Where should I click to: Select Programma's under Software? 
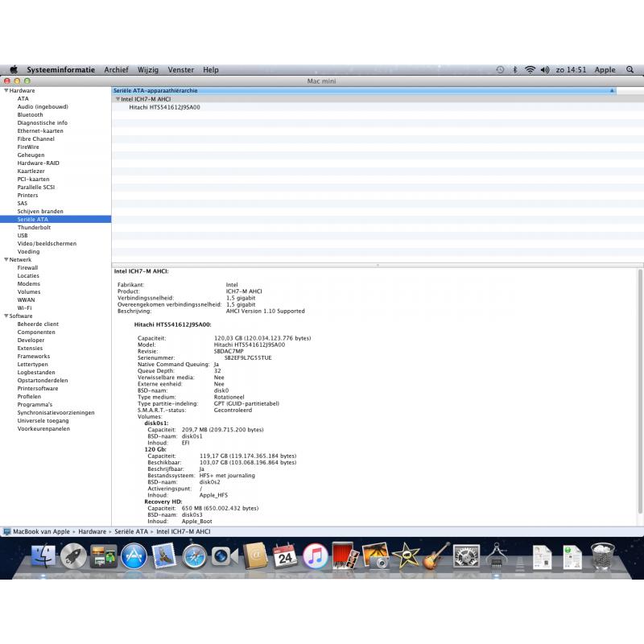coord(35,405)
